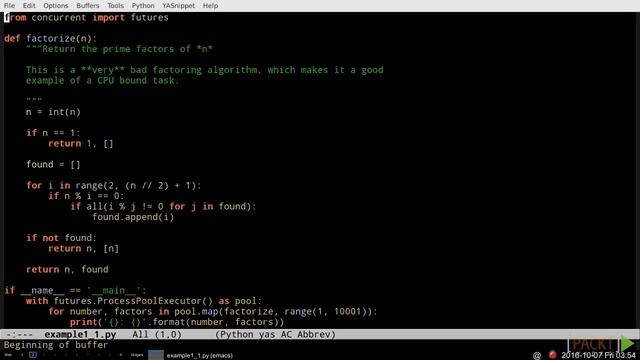
Task: Click the 'n = int(n)' line
Action: [x=53, y=112]
